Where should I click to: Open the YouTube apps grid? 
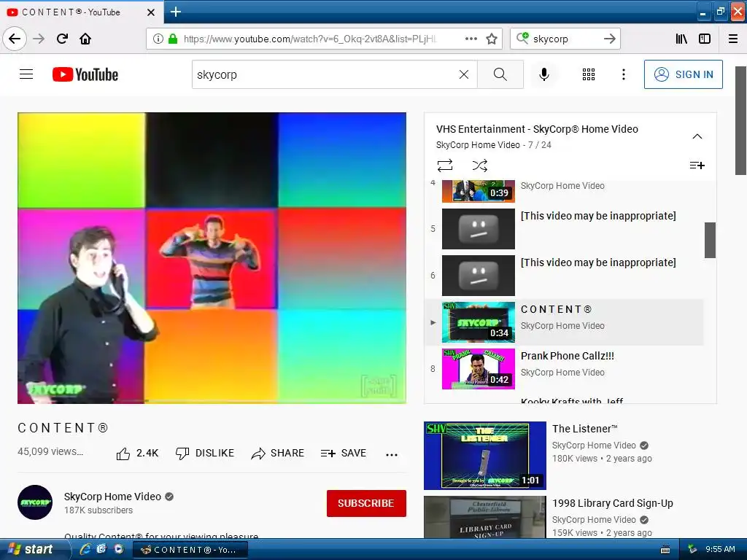pos(589,74)
